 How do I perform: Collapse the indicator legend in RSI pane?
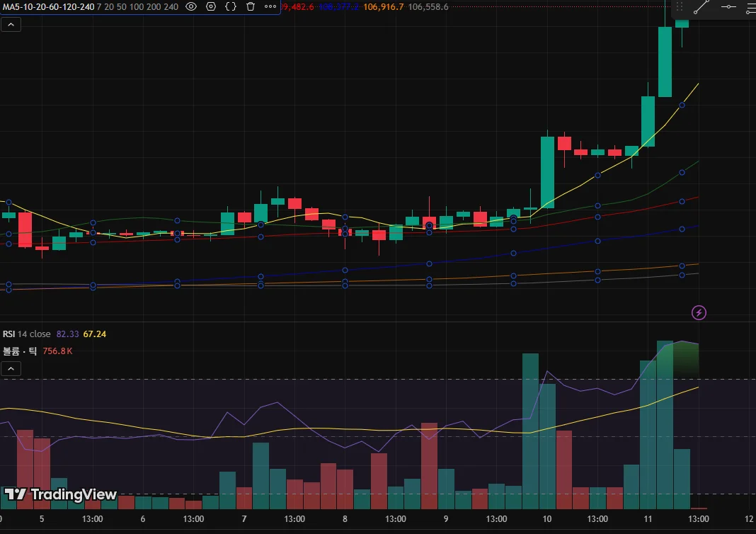coord(11,369)
